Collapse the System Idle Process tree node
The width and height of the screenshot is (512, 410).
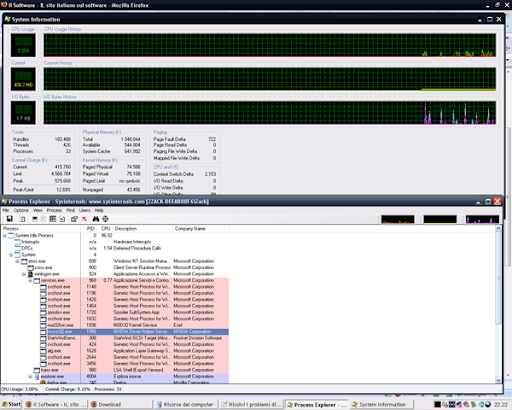(5, 235)
